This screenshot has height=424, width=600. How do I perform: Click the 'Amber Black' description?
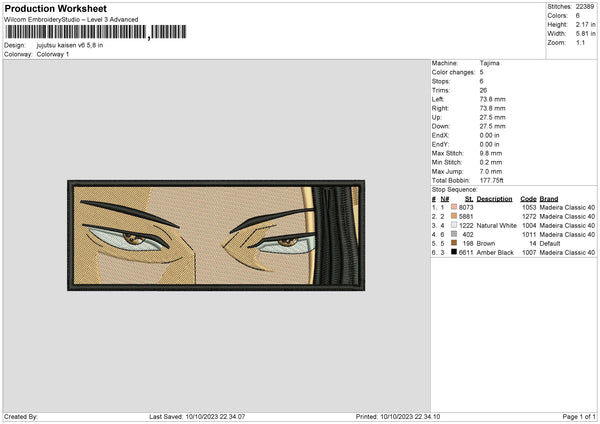(495, 252)
